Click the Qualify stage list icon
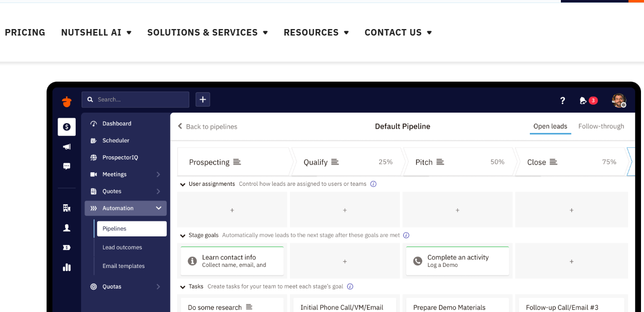The width and height of the screenshot is (644, 312). click(335, 162)
